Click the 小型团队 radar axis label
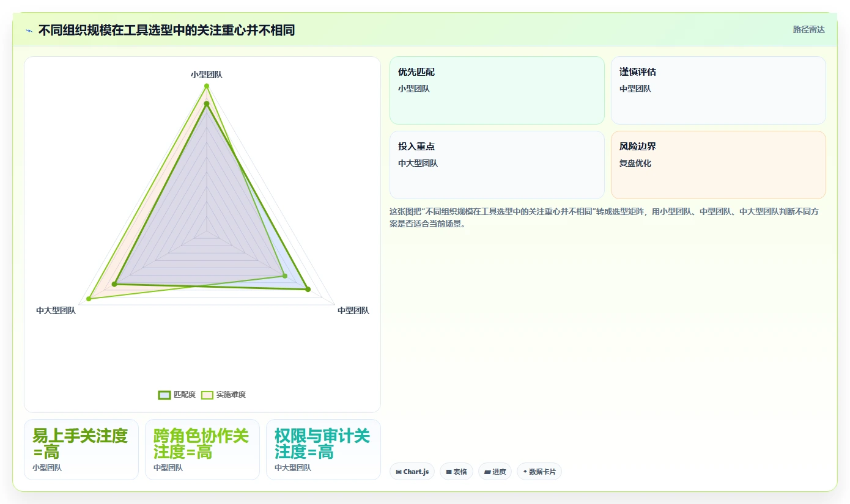The height and width of the screenshot is (504, 850). [207, 75]
